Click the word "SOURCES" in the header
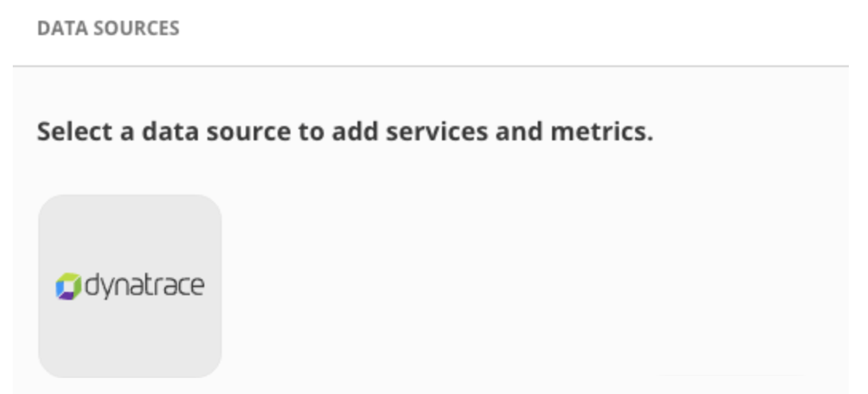This screenshot has height=394, width=868. click(x=136, y=28)
